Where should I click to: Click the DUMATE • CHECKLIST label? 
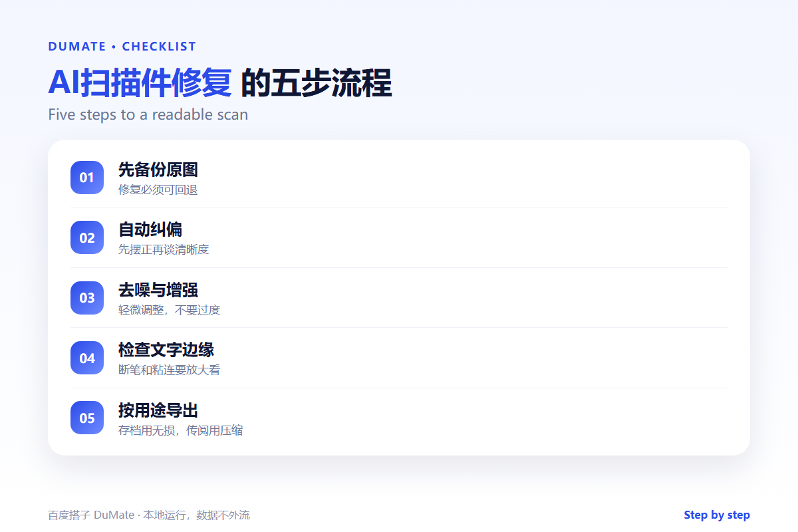coord(122,47)
